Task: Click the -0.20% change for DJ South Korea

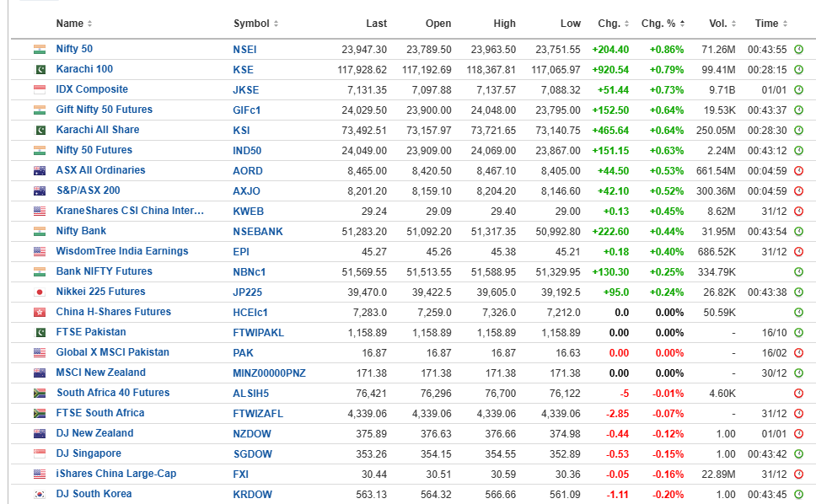Action: pos(668,495)
